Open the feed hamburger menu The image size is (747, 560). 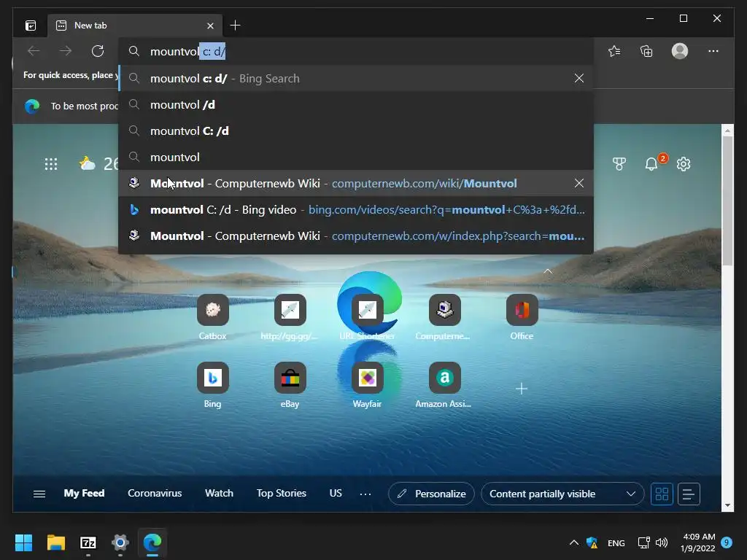[39, 494]
